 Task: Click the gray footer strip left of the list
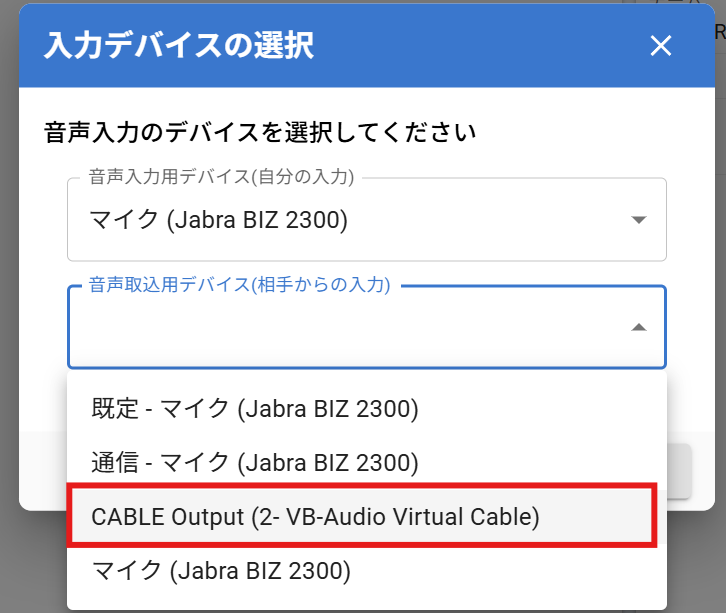pyautogui.click(x=43, y=470)
